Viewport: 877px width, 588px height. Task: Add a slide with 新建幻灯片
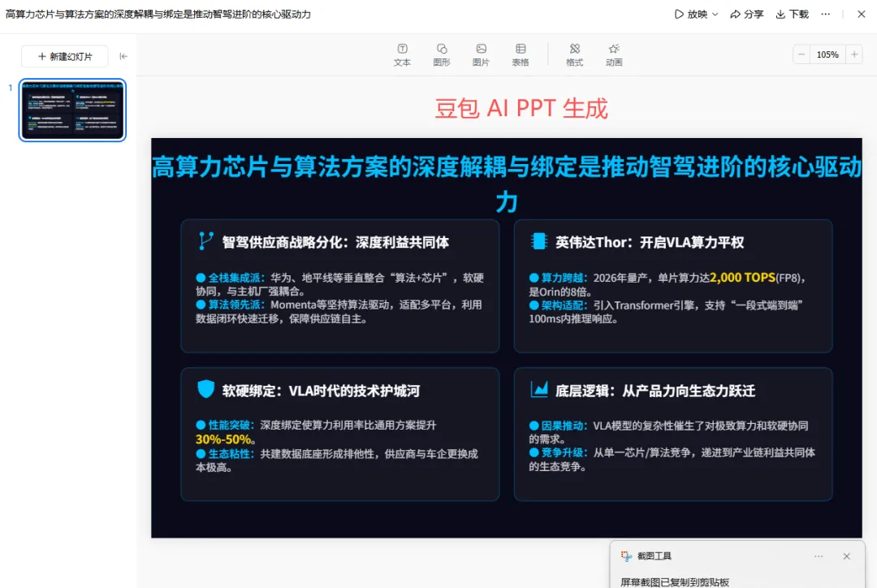click(65, 57)
